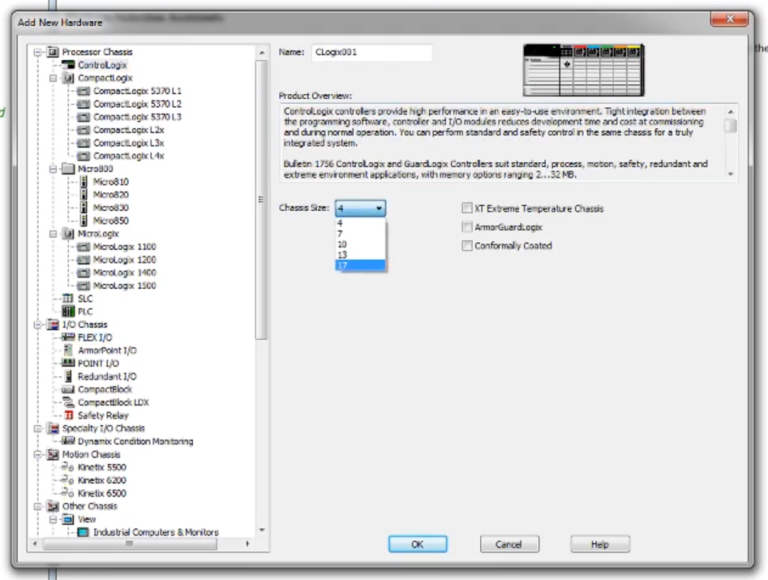The width and height of the screenshot is (768, 580).
Task: Choose 10 in the chassis size list
Action: pos(360,244)
